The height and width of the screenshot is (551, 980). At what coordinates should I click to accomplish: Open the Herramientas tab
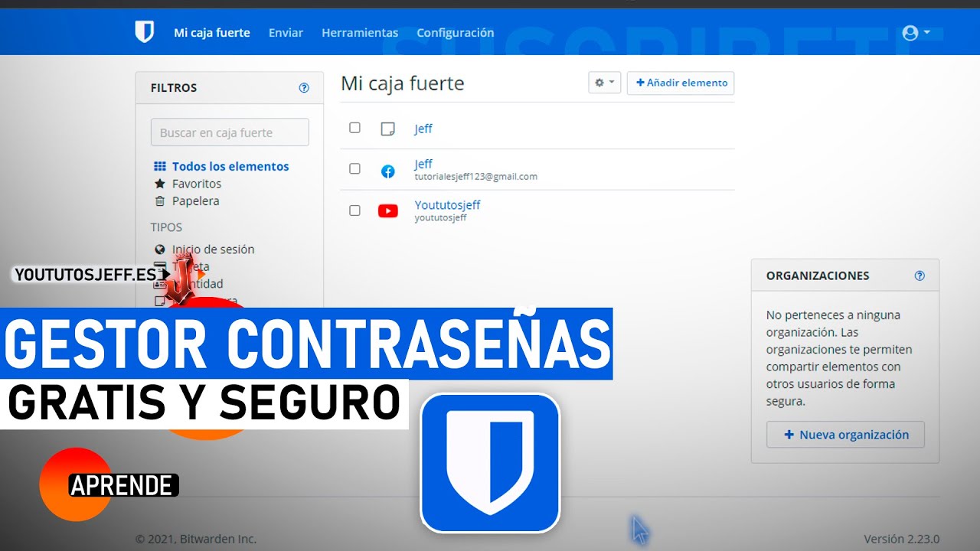coord(360,32)
